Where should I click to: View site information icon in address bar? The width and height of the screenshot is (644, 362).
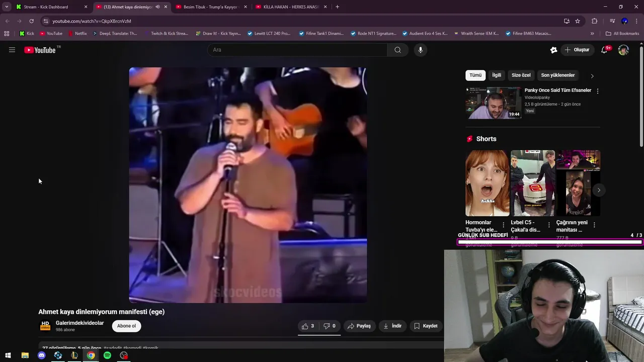click(x=46, y=21)
